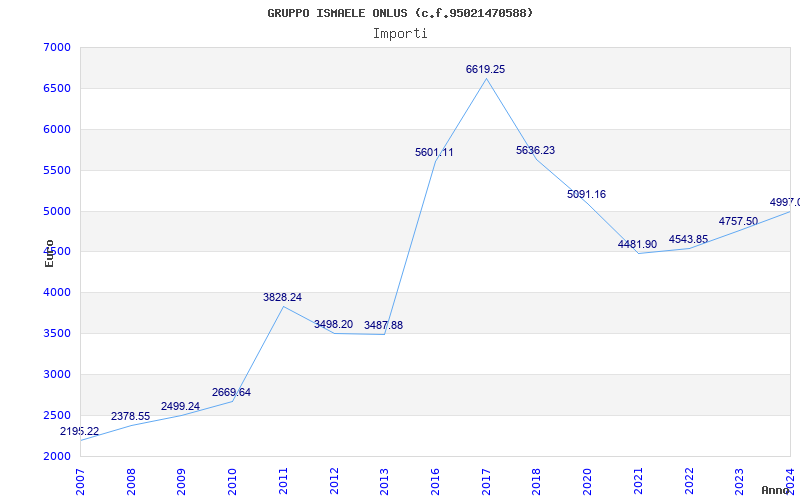This screenshot has height=500, width=800.
Task: Select the 2499.24 data label
Action: 181,407
